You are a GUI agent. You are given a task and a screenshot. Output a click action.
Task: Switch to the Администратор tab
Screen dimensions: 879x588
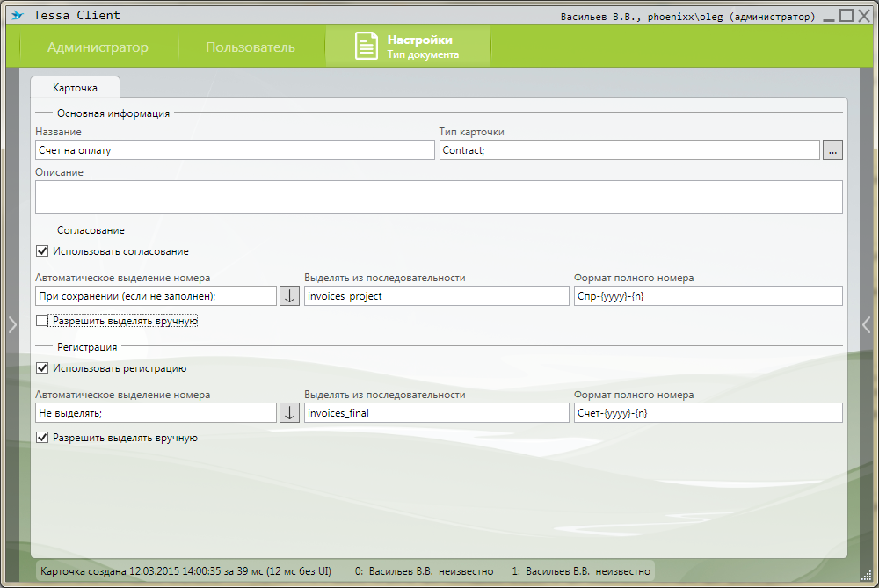click(98, 47)
